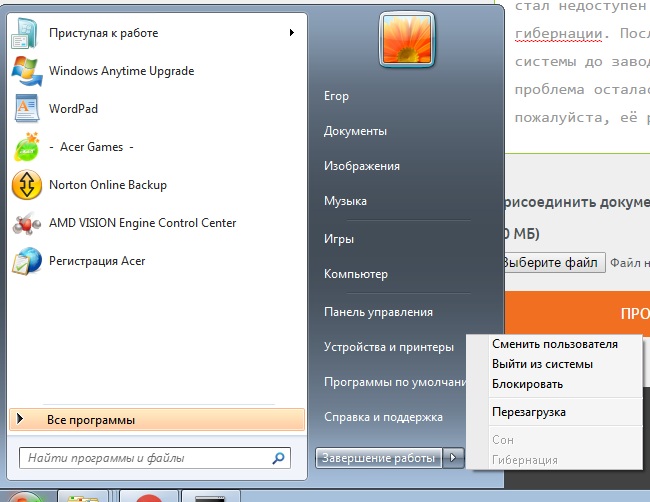650x502 pixels.
Task: Launch WordPad via its icon
Action: click(27, 109)
